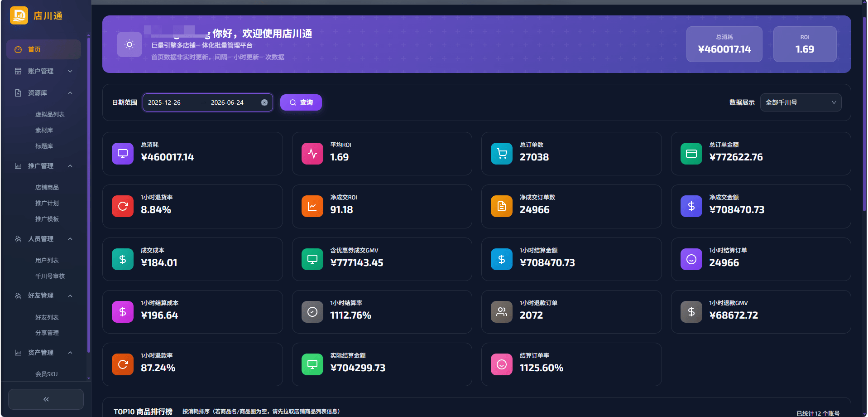868x417 pixels.
Task: Click the monitor icon for 含优惠券成交GMV
Action: tap(312, 259)
